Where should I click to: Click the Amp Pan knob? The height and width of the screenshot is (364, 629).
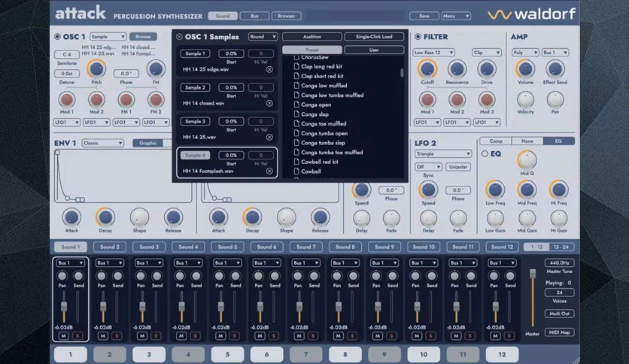[x=555, y=99]
